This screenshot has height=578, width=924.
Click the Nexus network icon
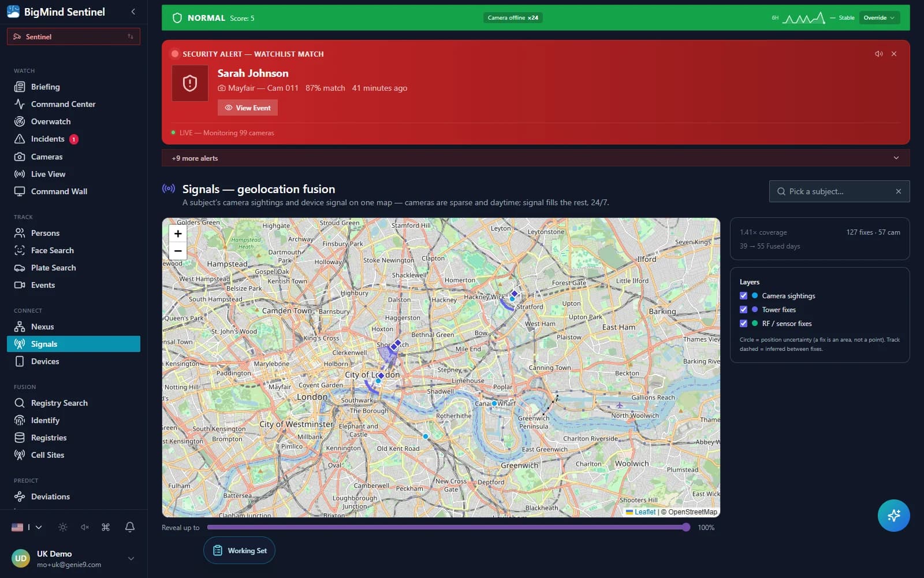click(20, 327)
